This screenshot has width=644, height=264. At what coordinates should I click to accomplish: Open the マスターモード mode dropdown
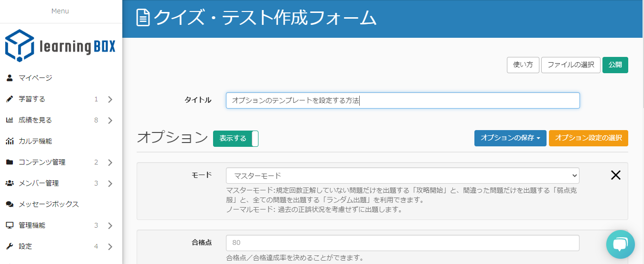pos(402,176)
